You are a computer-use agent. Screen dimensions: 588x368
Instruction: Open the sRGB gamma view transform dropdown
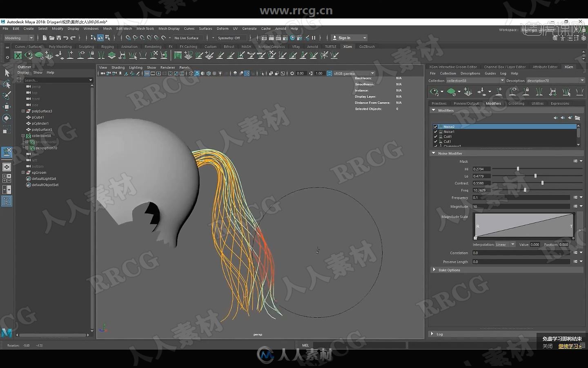(x=354, y=73)
